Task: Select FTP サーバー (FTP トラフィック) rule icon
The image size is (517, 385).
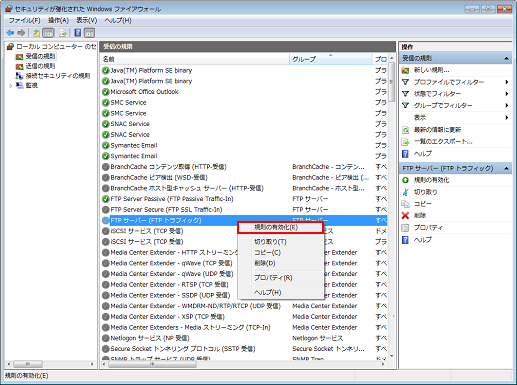Action: tap(106, 220)
